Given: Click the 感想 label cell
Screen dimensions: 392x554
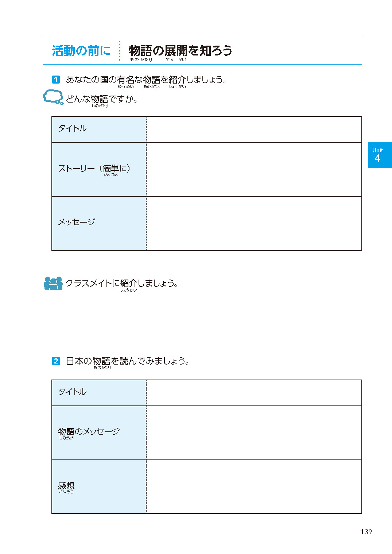Looking at the screenshot, I should (99, 486).
